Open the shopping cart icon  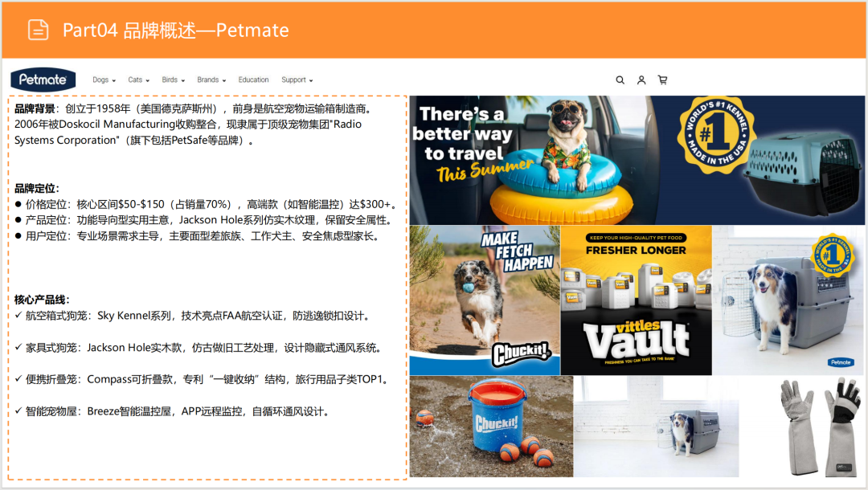click(662, 80)
